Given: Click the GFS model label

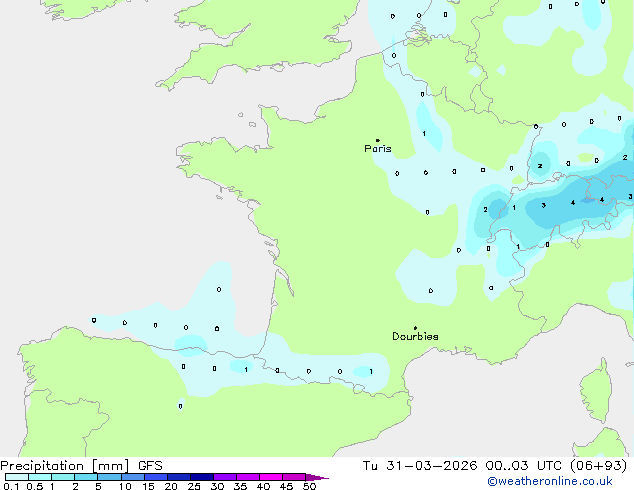Looking at the screenshot, I should click(x=150, y=466).
